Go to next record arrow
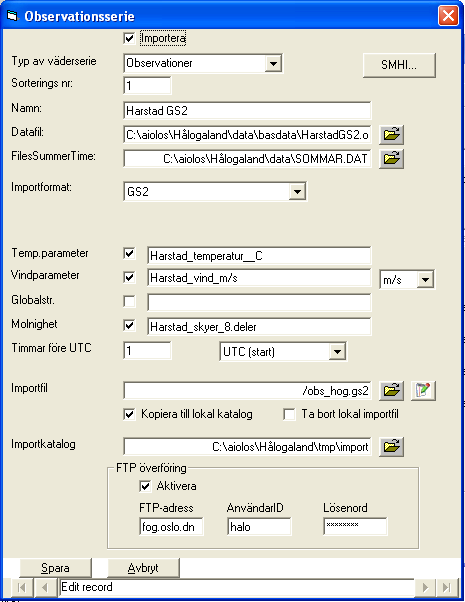Screen dimensions: 465x602 (425, 587)
